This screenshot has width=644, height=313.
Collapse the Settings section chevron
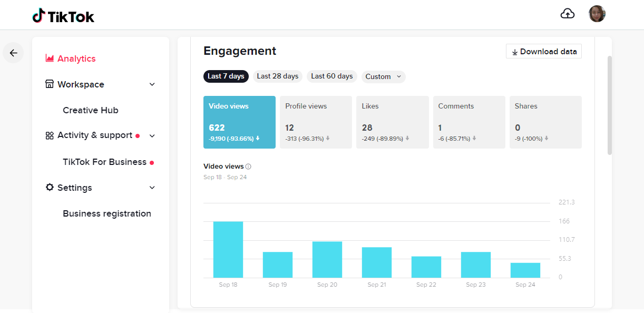click(152, 188)
